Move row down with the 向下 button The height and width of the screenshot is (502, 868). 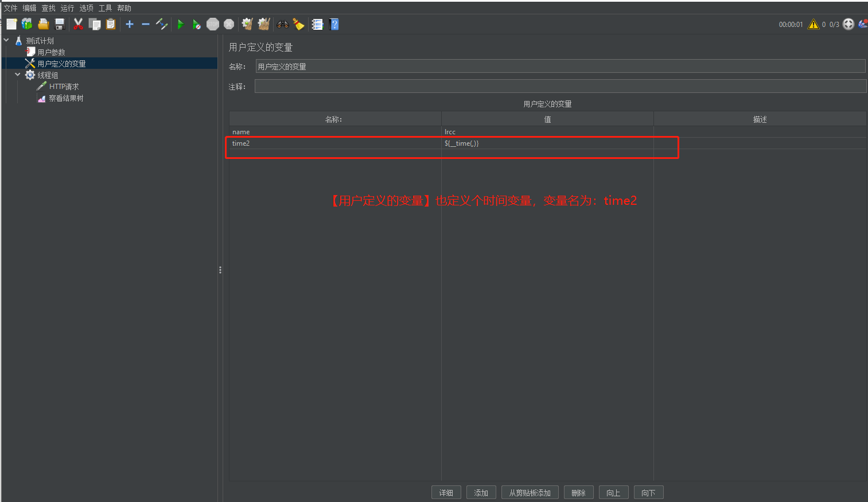pyautogui.click(x=649, y=493)
